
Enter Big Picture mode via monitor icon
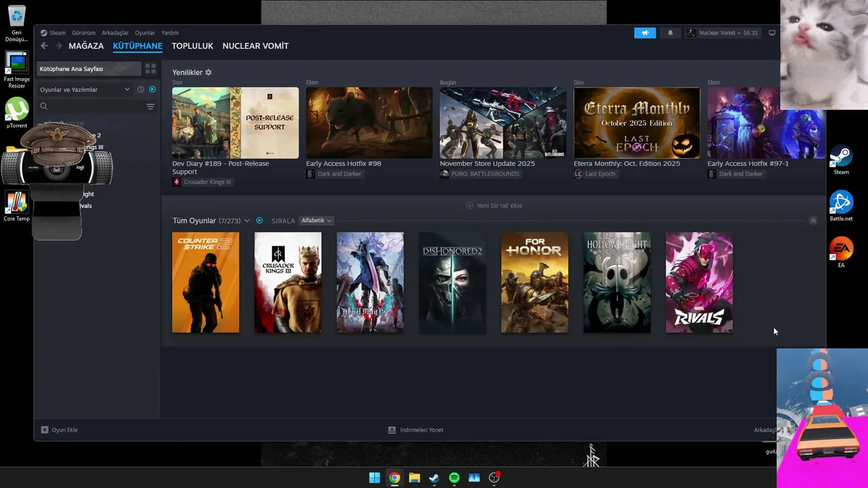(772, 33)
